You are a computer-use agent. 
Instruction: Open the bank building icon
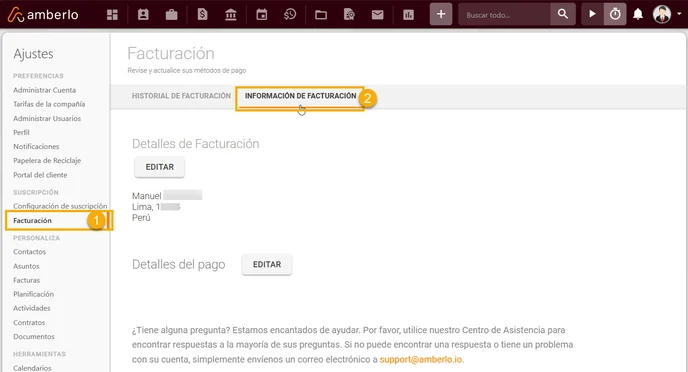pyautogui.click(x=230, y=14)
